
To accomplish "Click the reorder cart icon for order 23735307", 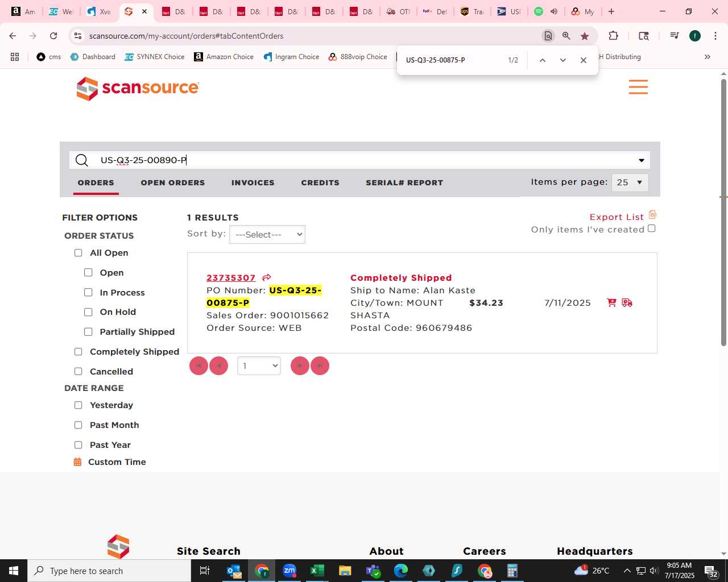I will click(x=611, y=303).
